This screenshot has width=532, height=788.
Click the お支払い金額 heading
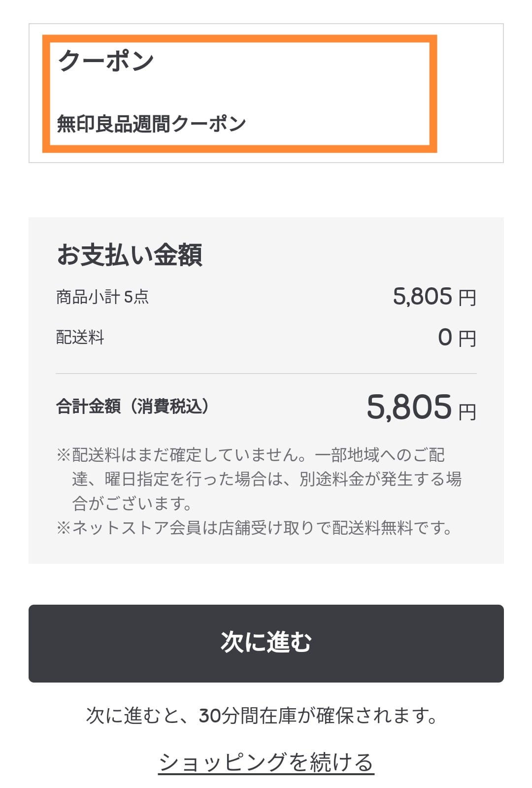(130, 255)
